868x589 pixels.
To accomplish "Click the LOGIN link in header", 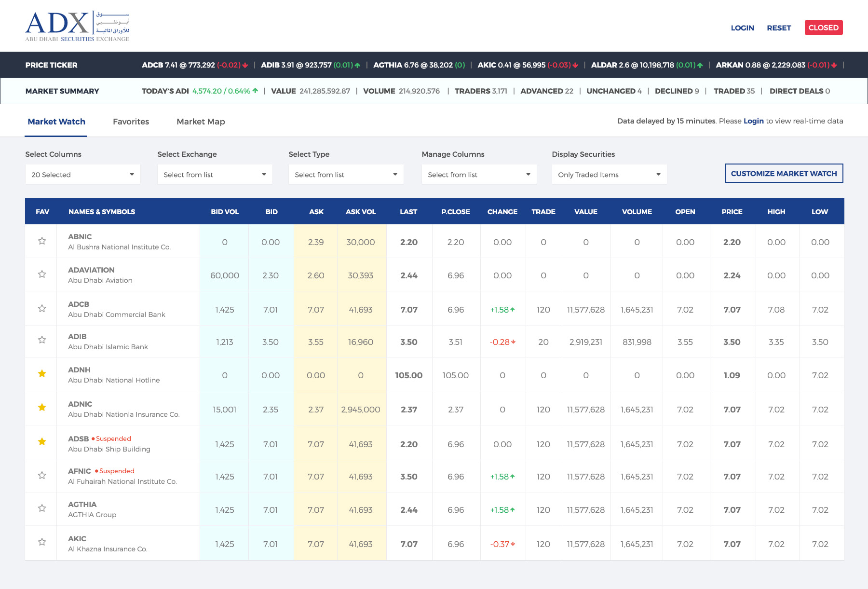I will tap(742, 28).
